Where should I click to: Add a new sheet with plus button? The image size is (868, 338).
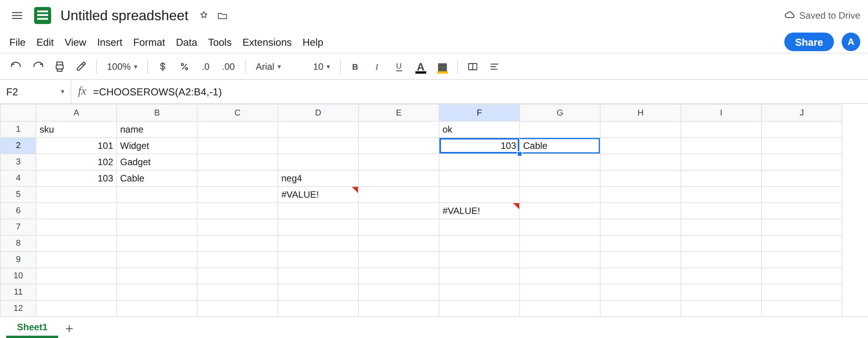pos(69,329)
